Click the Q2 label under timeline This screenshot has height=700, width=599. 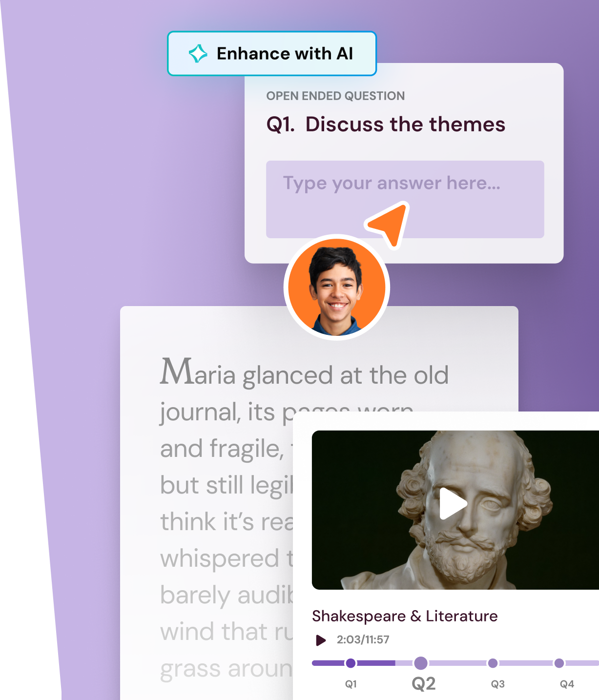click(x=424, y=684)
